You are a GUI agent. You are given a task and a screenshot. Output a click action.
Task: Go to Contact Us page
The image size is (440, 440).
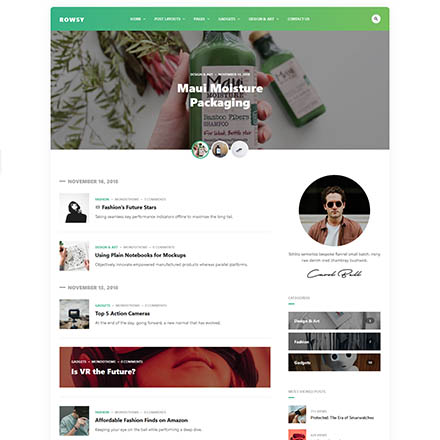[x=299, y=19]
